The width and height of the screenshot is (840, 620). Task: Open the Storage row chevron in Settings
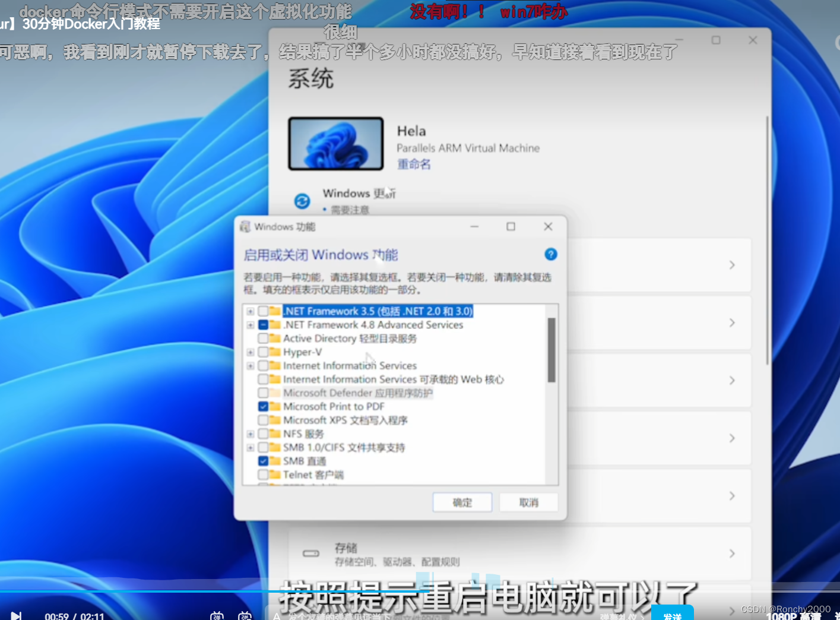(732, 553)
